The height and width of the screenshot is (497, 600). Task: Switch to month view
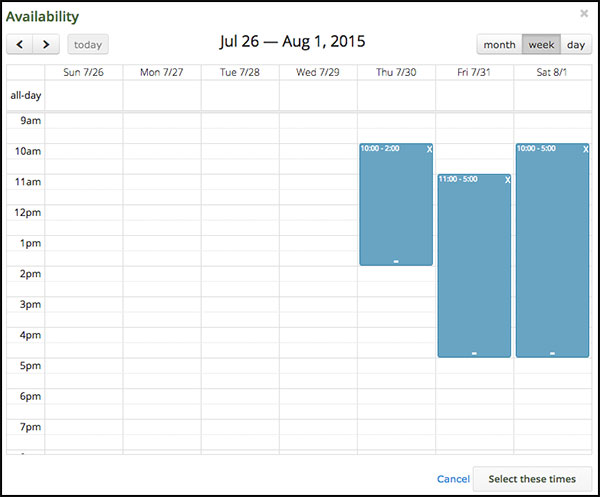499,44
